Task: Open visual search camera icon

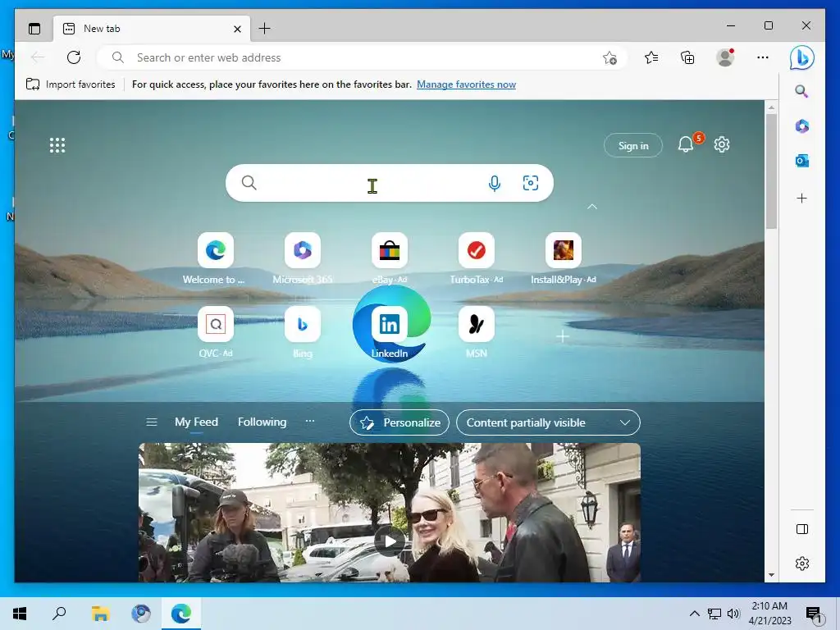Action: (531, 183)
